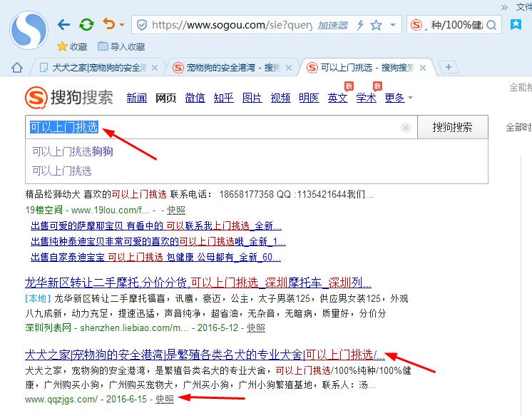Screen dimensions: 532x416
Task: Click the Sogou browser logo
Action: click(x=29, y=30)
